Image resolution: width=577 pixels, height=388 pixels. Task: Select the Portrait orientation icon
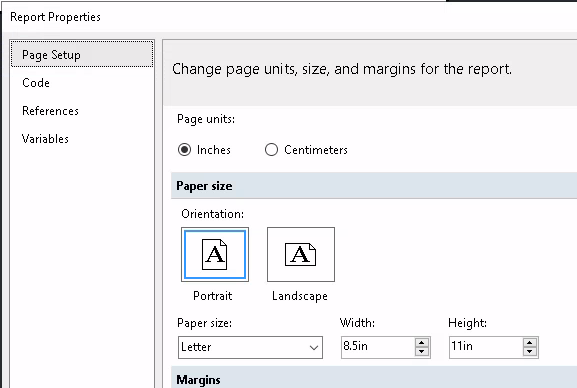[215, 254]
